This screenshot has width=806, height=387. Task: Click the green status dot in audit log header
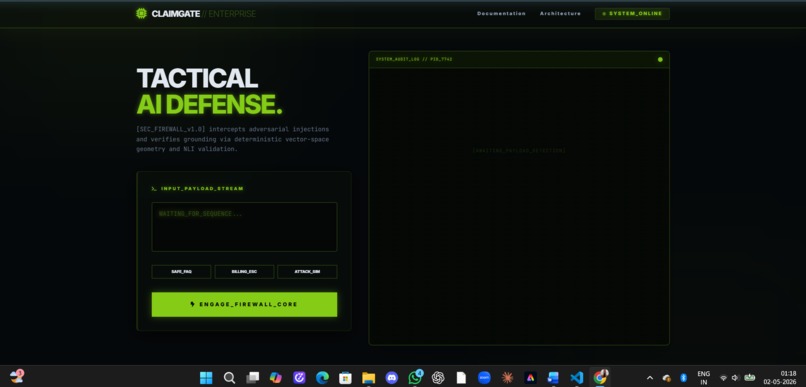pyautogui.click(x=660, y=60)
